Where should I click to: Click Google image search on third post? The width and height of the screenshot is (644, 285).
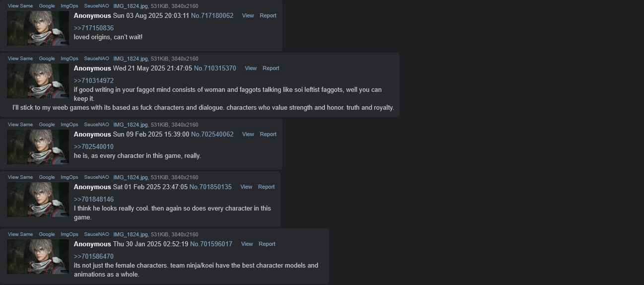pyautogui.click(x=47, y=125)
